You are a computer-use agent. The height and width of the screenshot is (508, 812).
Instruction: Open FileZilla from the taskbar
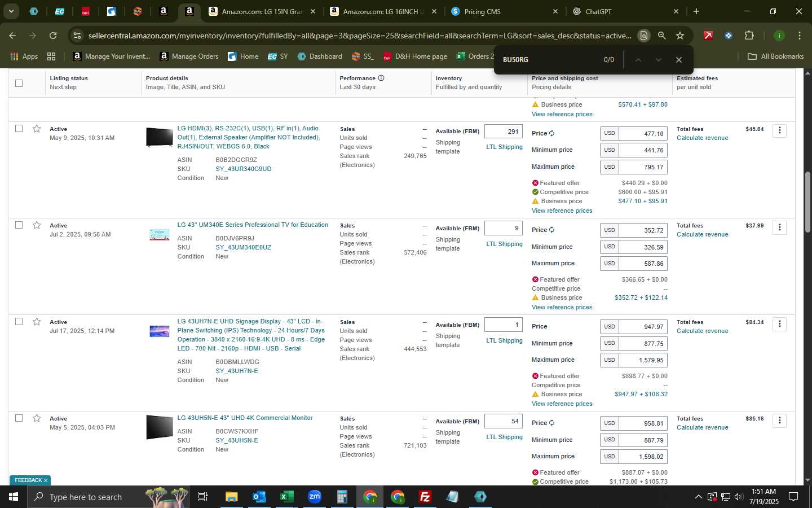[425, 497]
